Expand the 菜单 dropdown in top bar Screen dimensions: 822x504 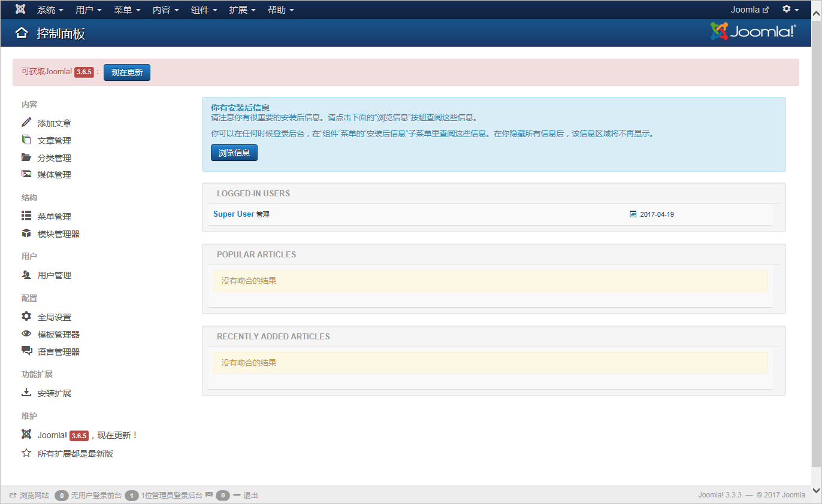(x=127, y=10)
